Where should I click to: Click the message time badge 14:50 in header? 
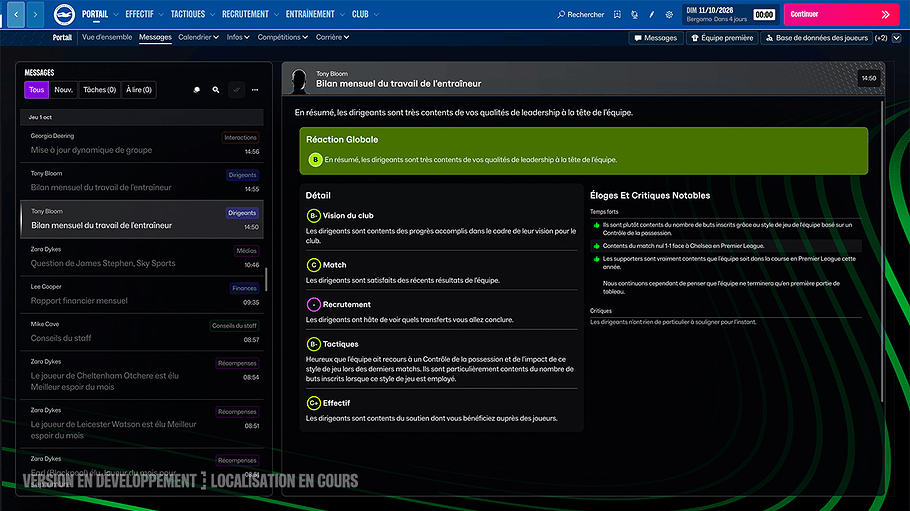(869, 78)
